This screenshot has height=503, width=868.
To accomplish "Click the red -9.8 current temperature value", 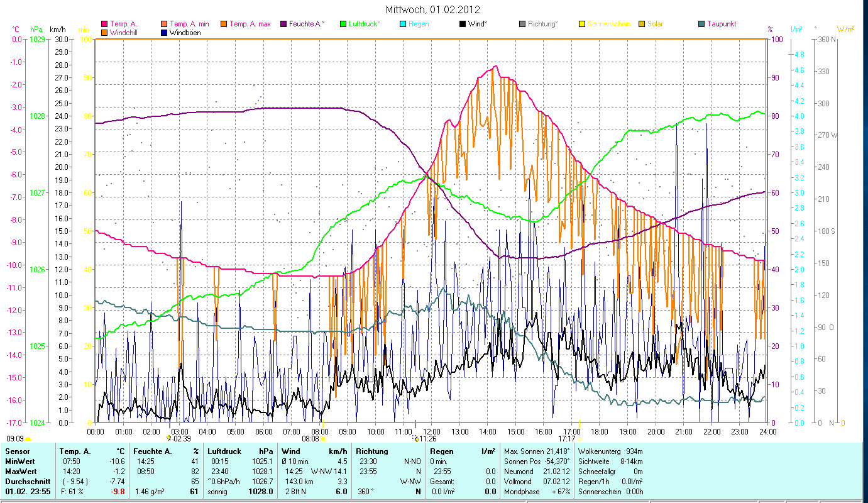I will (118, 492).
